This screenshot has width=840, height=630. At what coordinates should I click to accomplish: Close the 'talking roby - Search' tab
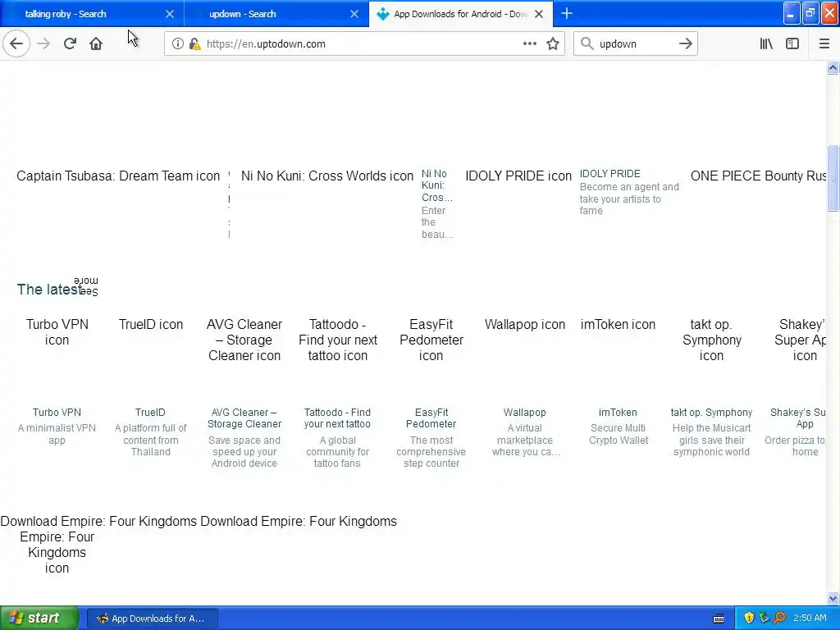170,14
